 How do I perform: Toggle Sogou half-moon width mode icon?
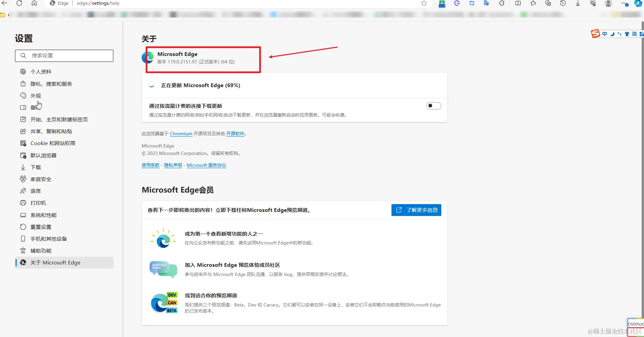click(x=612, y=34)
